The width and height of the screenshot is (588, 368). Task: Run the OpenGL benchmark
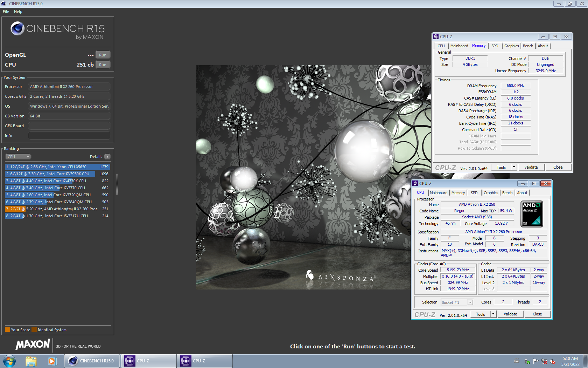click(103, 55)
